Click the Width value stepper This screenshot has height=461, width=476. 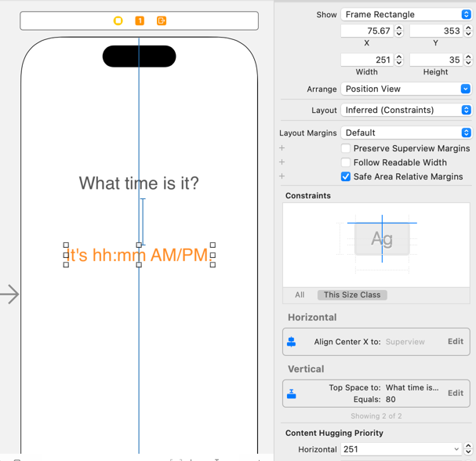(x=399, y=60)
